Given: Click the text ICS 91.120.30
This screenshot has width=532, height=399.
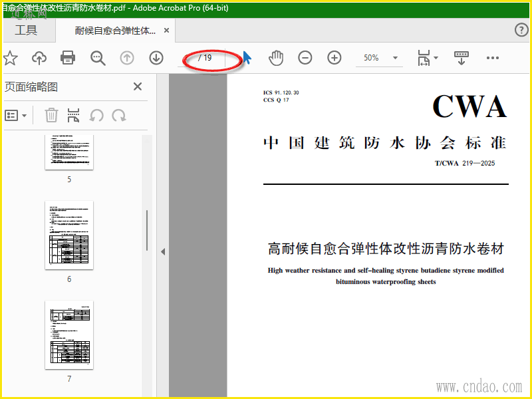Looking at the screenshot, I should tap(281, 92).
